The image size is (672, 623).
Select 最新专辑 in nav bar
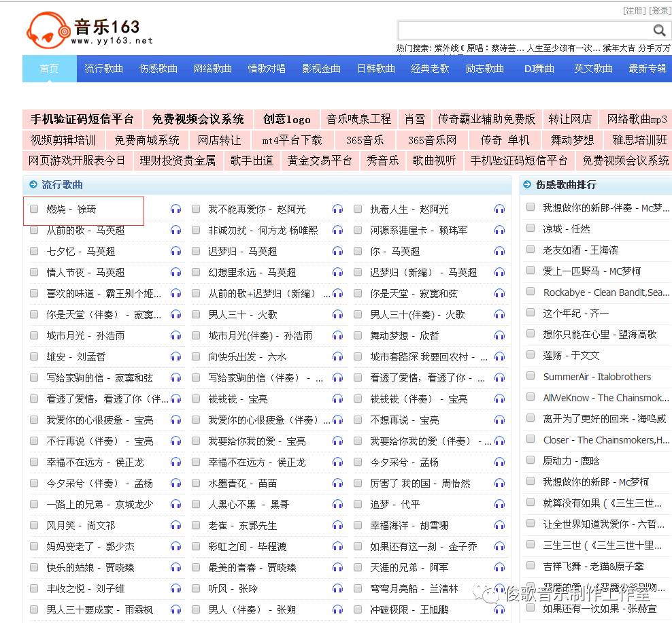tap(648, 69)
